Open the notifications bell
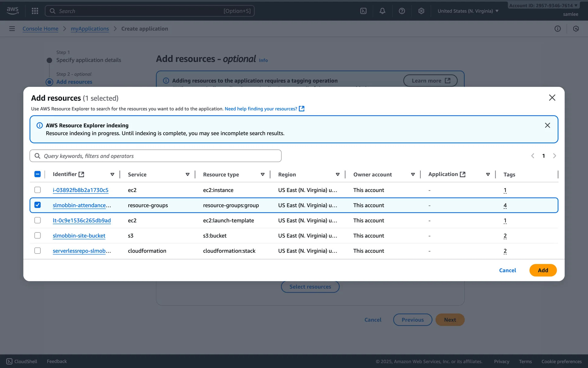 pos(382,11)
